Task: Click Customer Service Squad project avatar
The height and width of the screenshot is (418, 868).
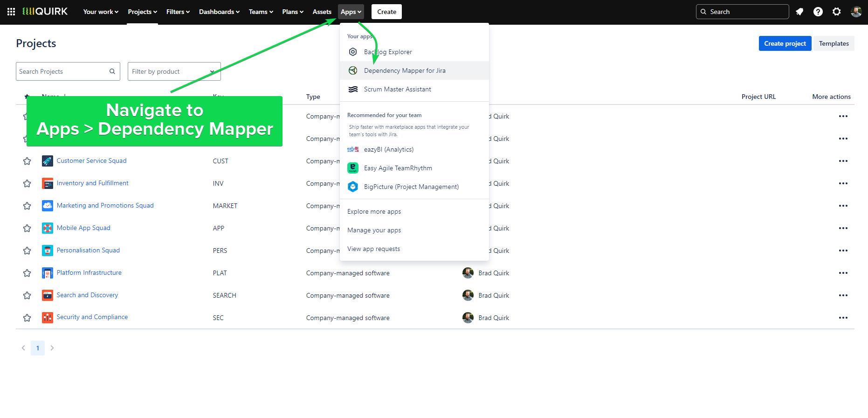Action: pyautogui.click(x=48, y=161)
